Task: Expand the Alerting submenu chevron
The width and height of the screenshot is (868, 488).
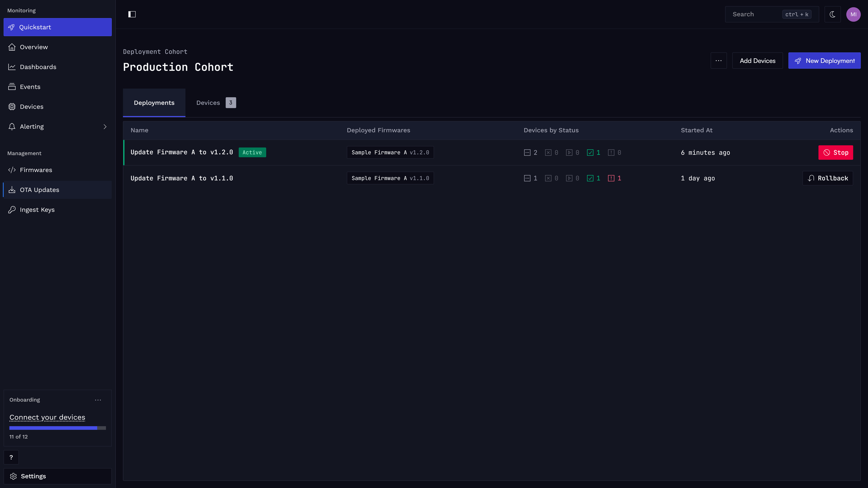Action: pos(105,127)
